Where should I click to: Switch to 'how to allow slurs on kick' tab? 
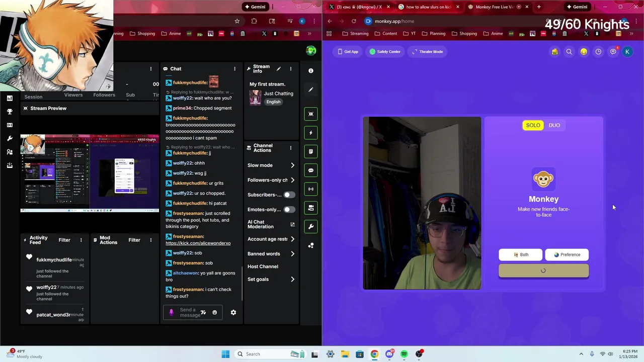429,7
